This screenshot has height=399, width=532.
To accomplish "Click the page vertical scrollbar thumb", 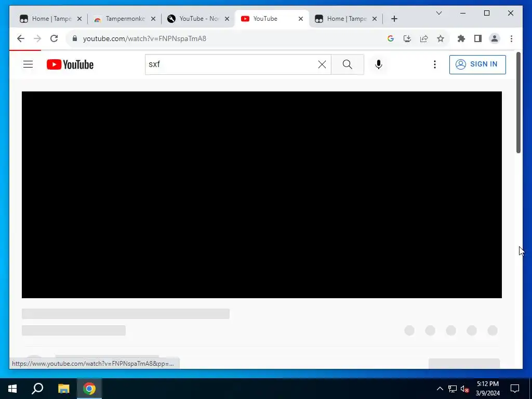I will 518,102.
